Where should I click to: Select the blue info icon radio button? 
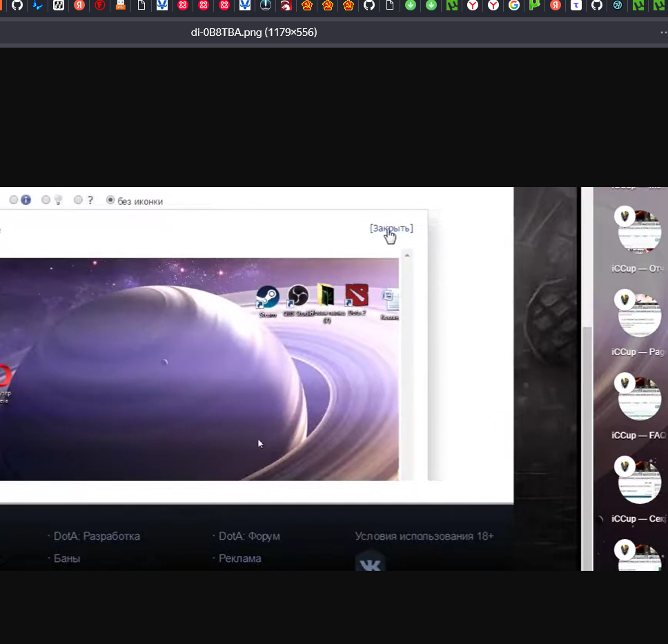pos(14,200)
